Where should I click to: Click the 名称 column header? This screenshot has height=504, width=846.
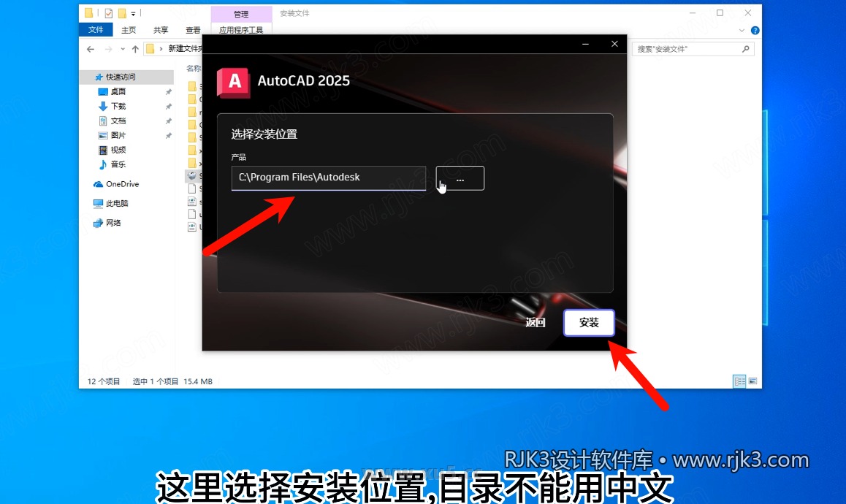(193, 68)
